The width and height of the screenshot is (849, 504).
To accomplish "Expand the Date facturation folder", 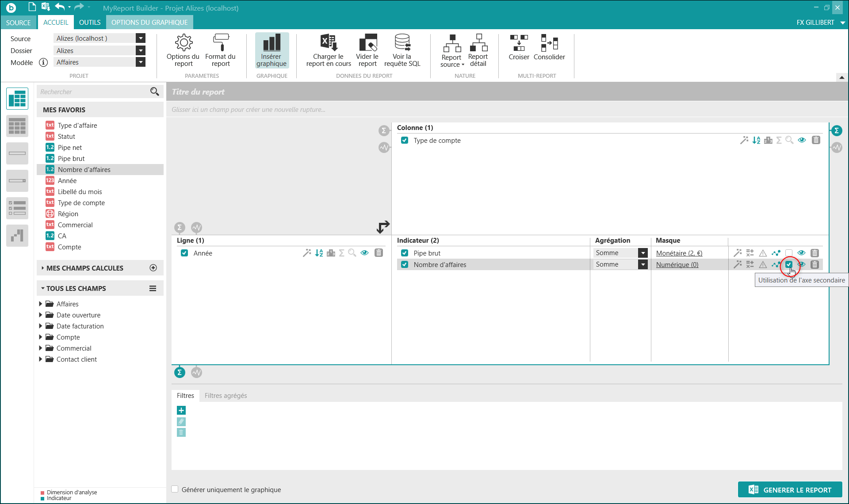I will click(x=41, y=326).
